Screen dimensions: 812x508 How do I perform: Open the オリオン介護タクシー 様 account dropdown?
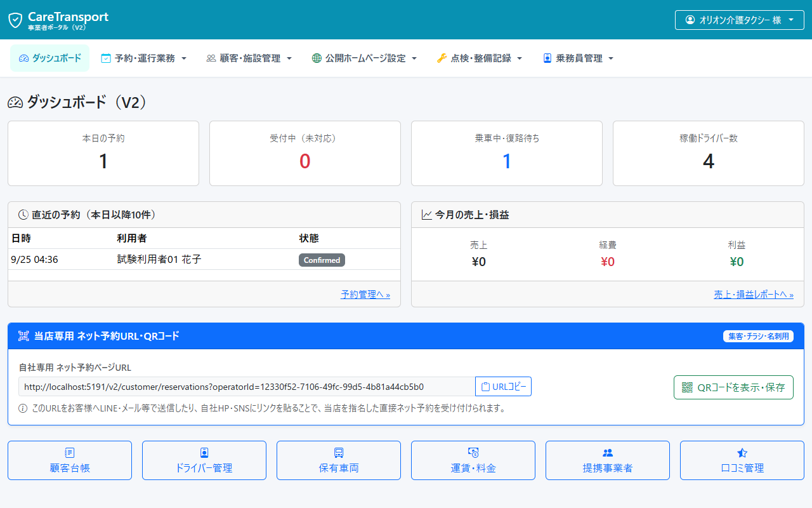click(740, 20)
